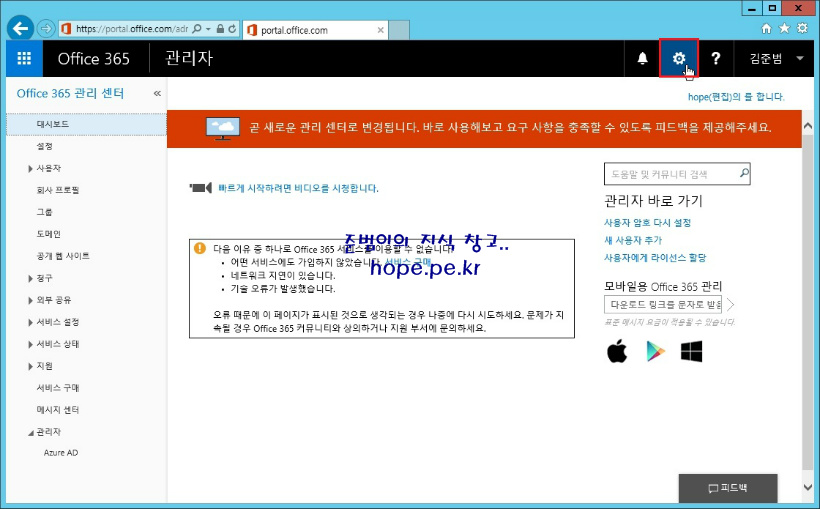
Task: Open address bar autocomplete dropdown arrow
Action: (208, 29)
